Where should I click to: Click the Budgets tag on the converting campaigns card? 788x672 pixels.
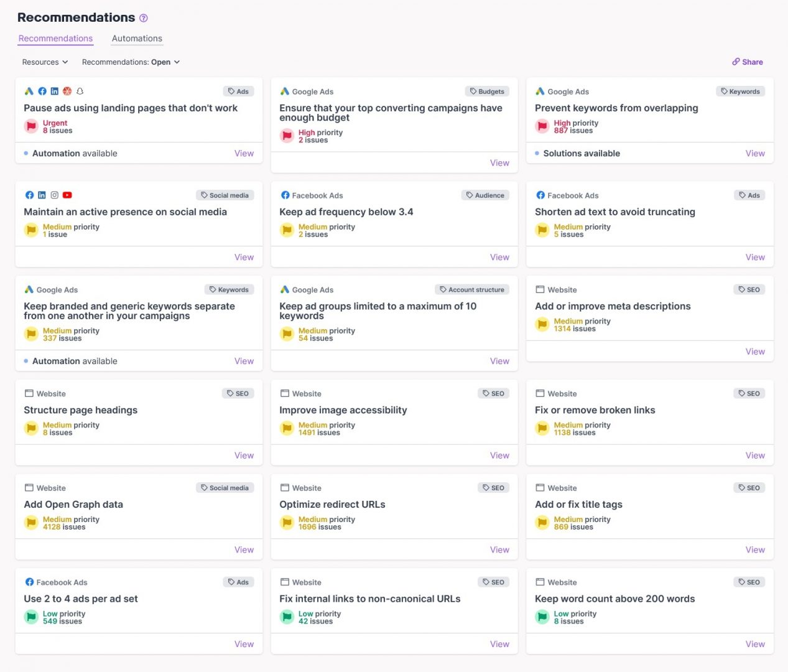pyautogui.click(x=487, y=91)
